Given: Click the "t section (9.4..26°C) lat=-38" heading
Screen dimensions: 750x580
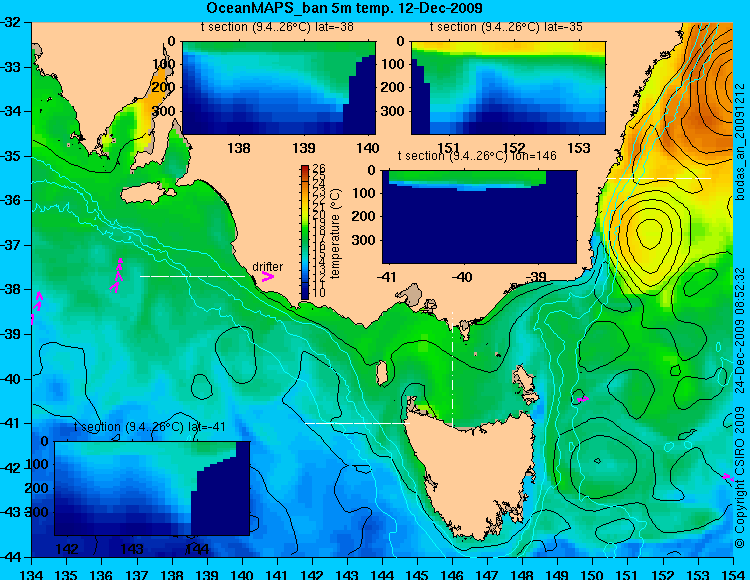Looking at the screenshot, I should pos(277,27).
